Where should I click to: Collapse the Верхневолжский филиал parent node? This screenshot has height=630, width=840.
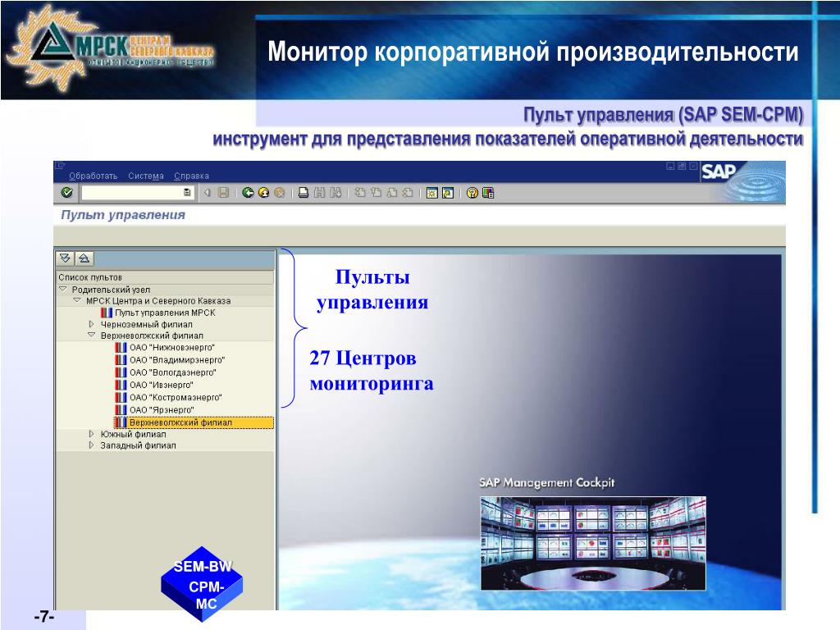pos(92,336)
